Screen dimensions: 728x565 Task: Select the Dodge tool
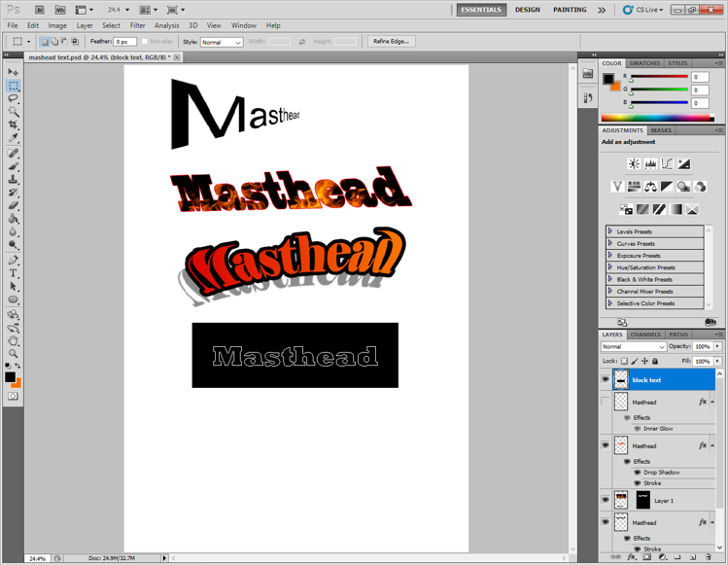coord(13,245)
